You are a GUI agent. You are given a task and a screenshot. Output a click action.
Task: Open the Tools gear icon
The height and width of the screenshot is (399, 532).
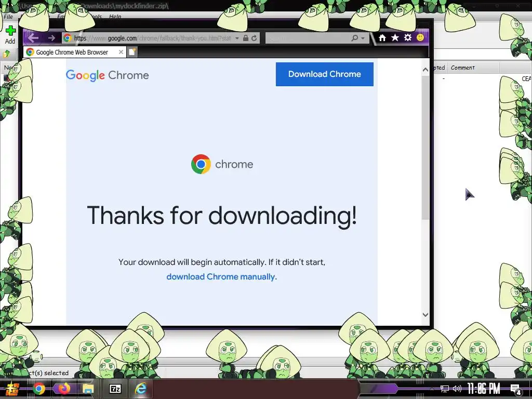coord(408,37)
